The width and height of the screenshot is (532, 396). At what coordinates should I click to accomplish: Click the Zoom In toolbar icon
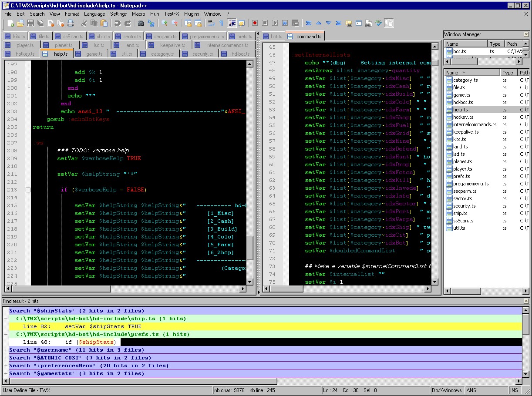click(164, 24)
